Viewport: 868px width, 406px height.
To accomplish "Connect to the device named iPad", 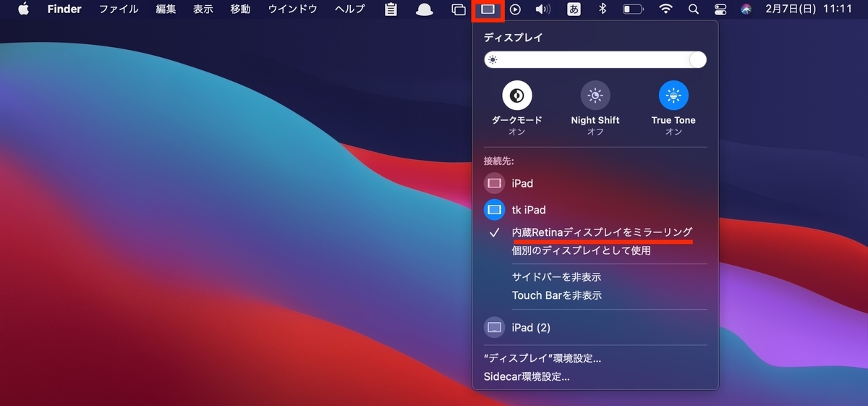I will 595,183.
